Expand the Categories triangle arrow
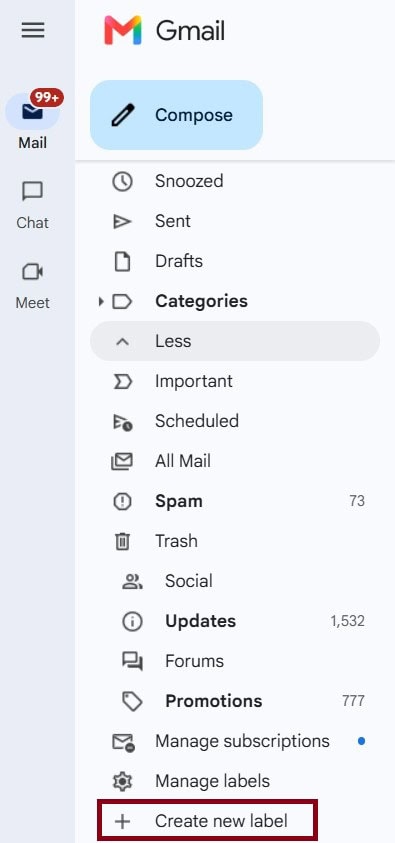 [x=100, y=302]
